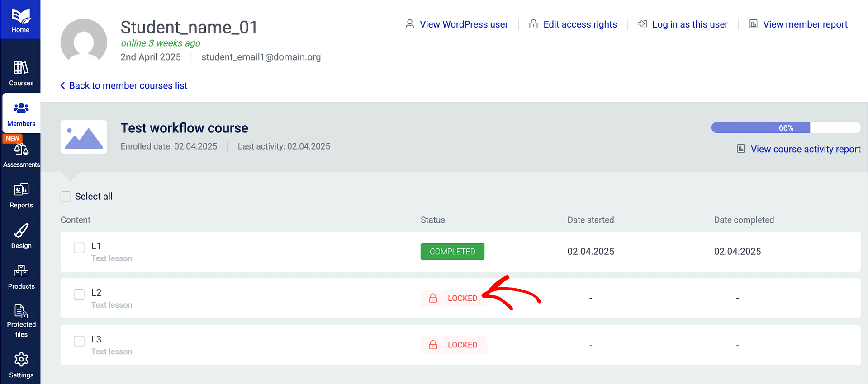Click the back chevron before member courses list
868x384 pixels.
(62, 85)
